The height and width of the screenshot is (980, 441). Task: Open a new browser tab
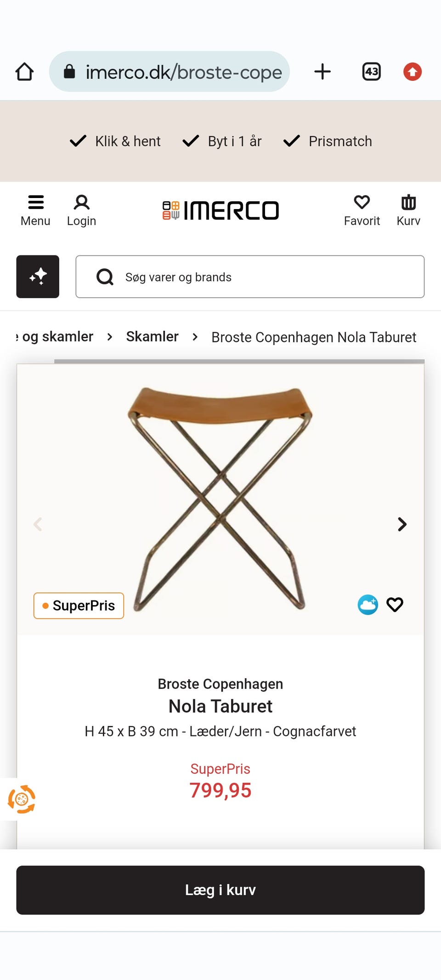[x=322, y=72]
